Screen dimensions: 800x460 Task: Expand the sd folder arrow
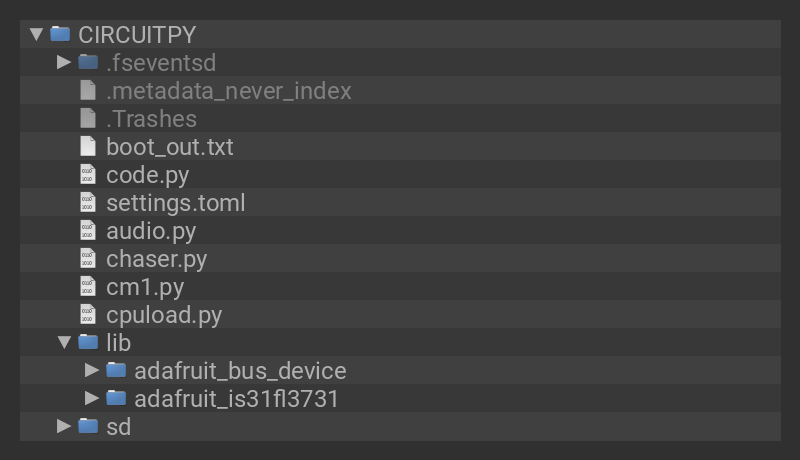[64, 427]
